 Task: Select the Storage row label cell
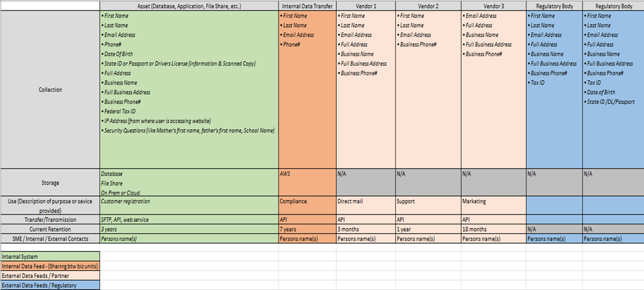[x=50, y=182]
